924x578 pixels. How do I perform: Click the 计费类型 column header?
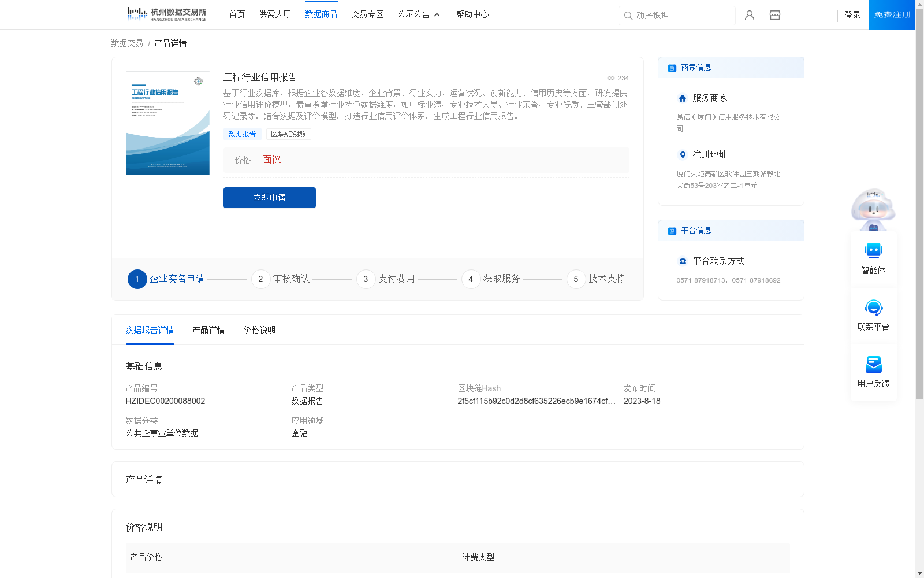click(x=478, y=557)
